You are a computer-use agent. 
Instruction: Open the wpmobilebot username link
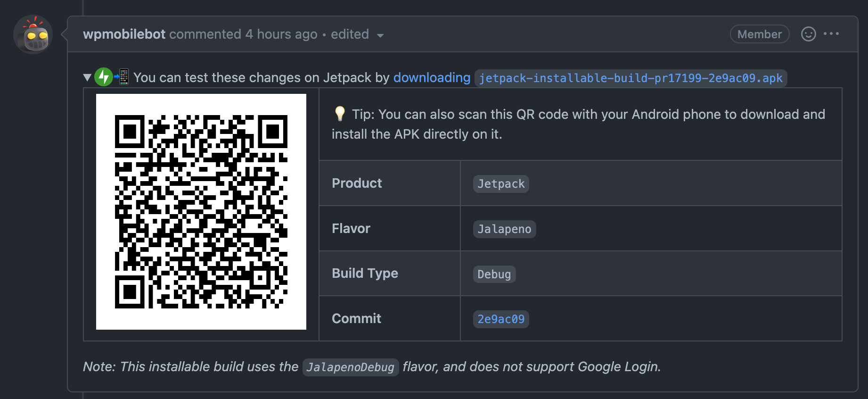click(124, 34)
